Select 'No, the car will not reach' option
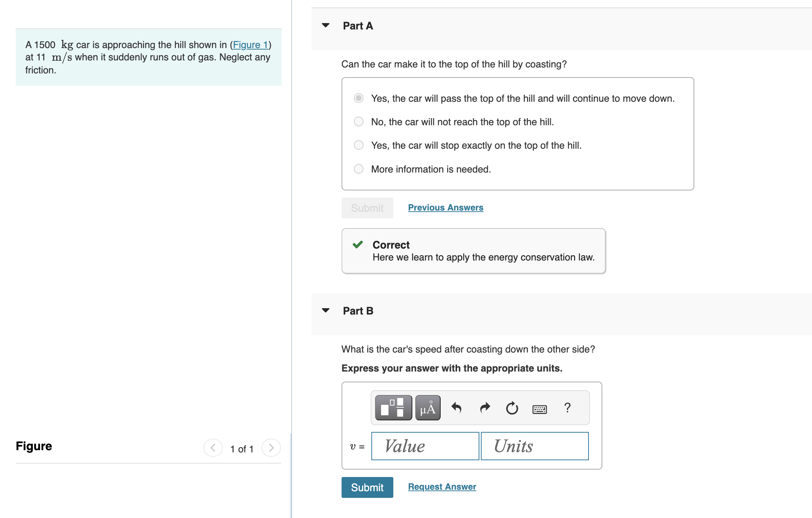 pos(358,121)
